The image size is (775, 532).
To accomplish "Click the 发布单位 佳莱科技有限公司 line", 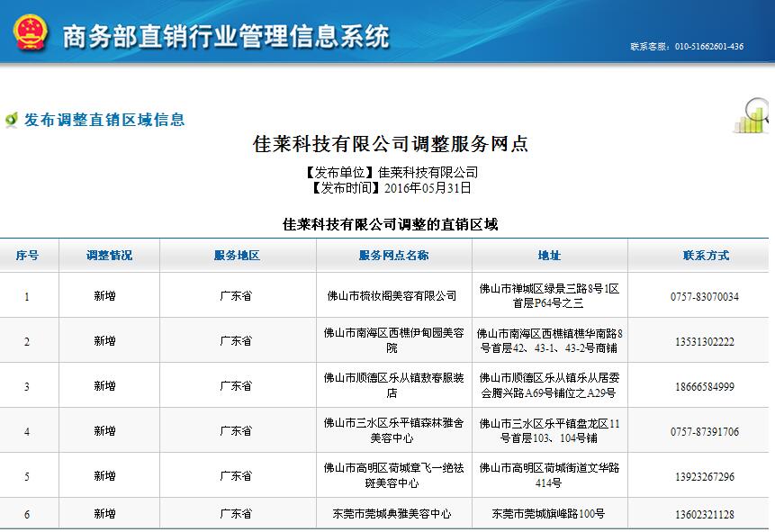I will [391, 173].
